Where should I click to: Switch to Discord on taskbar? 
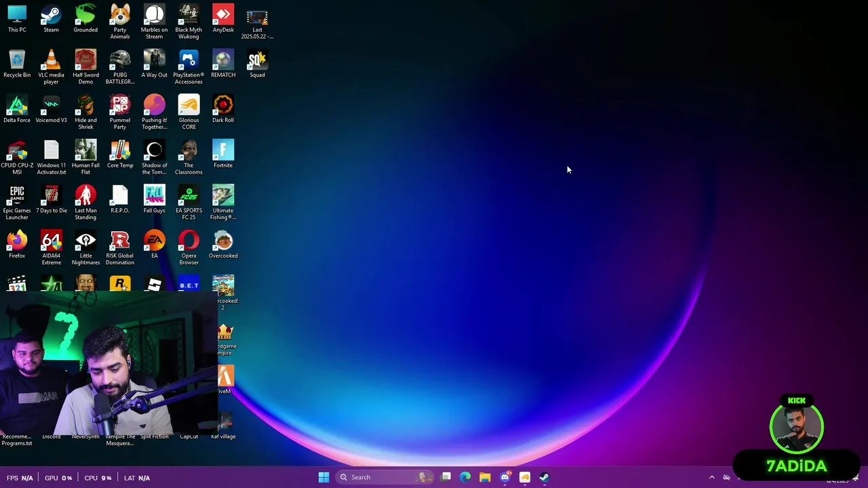(x=505, y=477)
